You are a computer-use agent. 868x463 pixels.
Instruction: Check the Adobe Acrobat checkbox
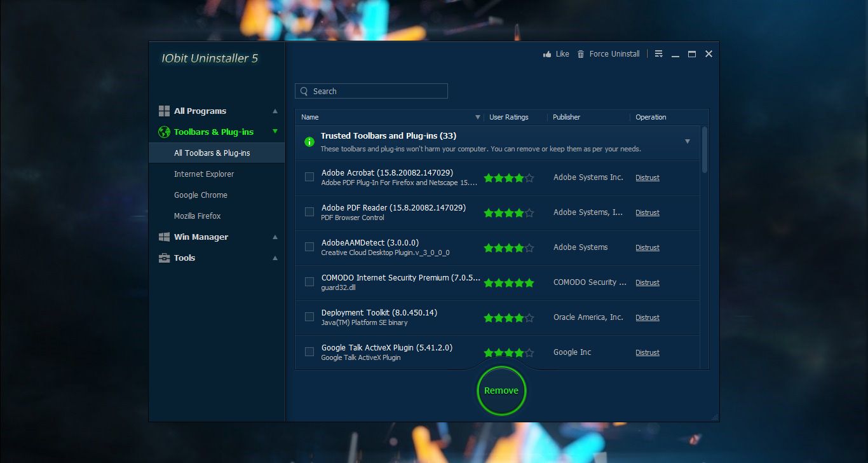(309, 177)
